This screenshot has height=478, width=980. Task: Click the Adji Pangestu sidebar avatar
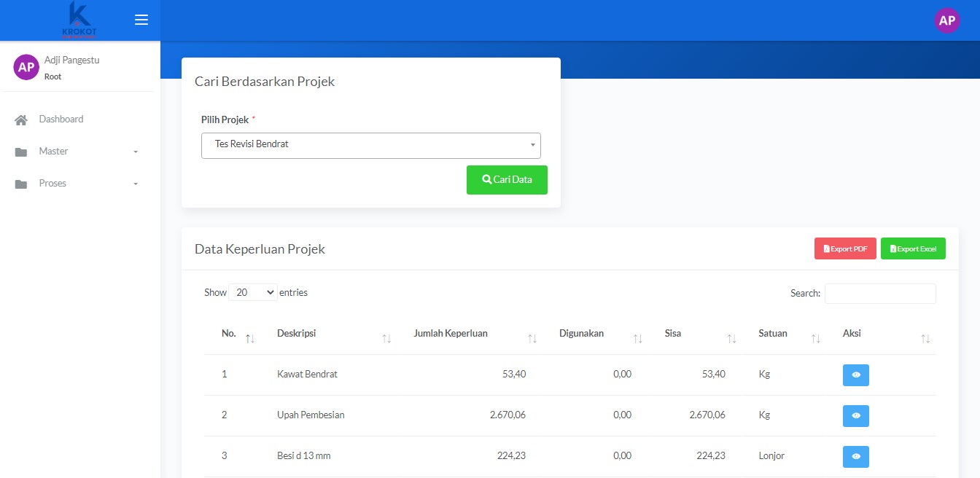click(x=26, y=67)
